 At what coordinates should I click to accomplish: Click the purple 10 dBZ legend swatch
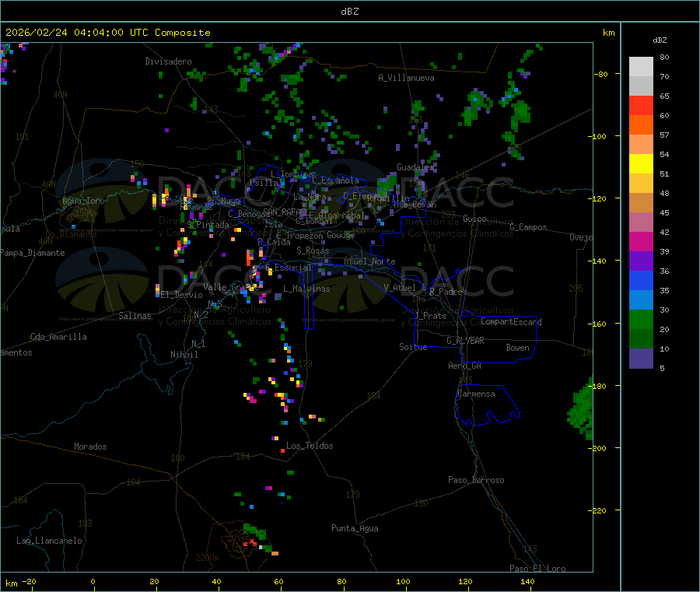click(x=641, y=359)
